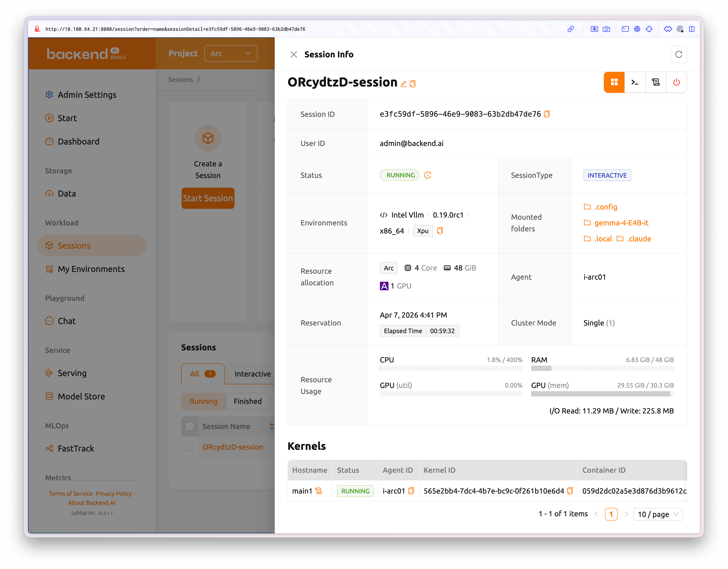Copy the Session ID value
The width and height of the screenshot is (728, 569).
coord(547,114)
